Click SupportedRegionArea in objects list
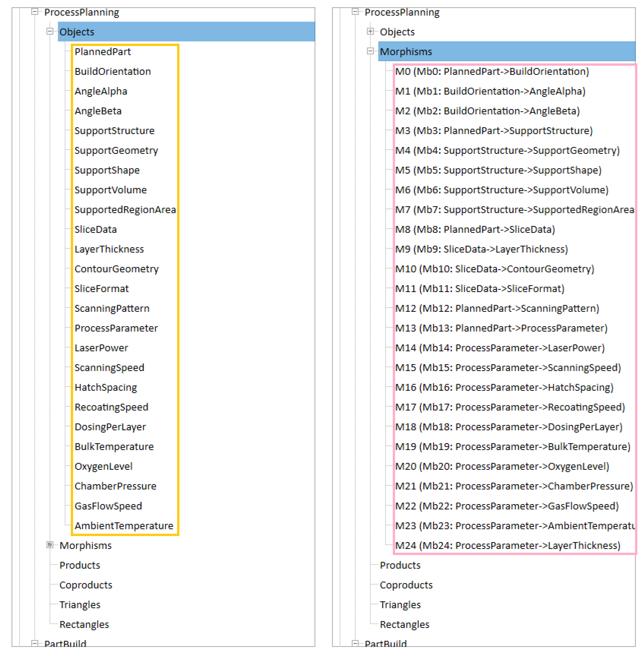The width and height of the screenshot is (644, 656). pos(125,210)
